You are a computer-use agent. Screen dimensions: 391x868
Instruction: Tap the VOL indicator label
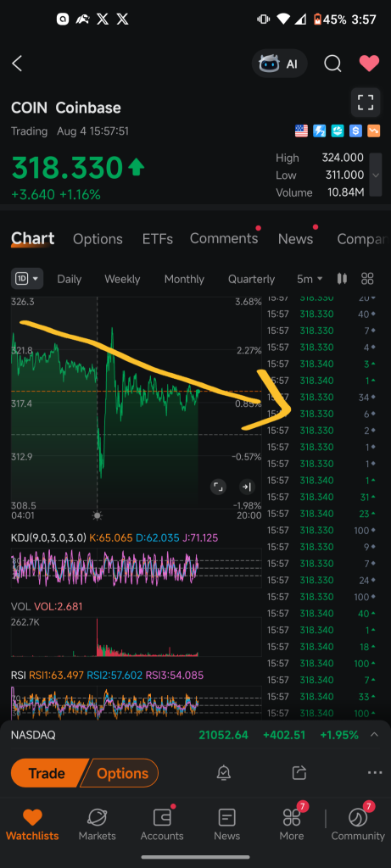[x=20, y=606]
